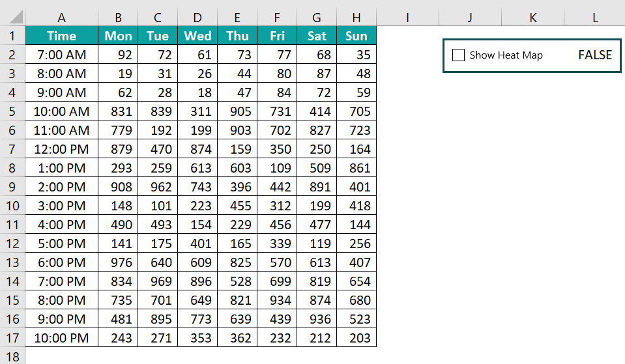Click the Time header cell
The width and height of the screenshot is (625, 364).
61,36
